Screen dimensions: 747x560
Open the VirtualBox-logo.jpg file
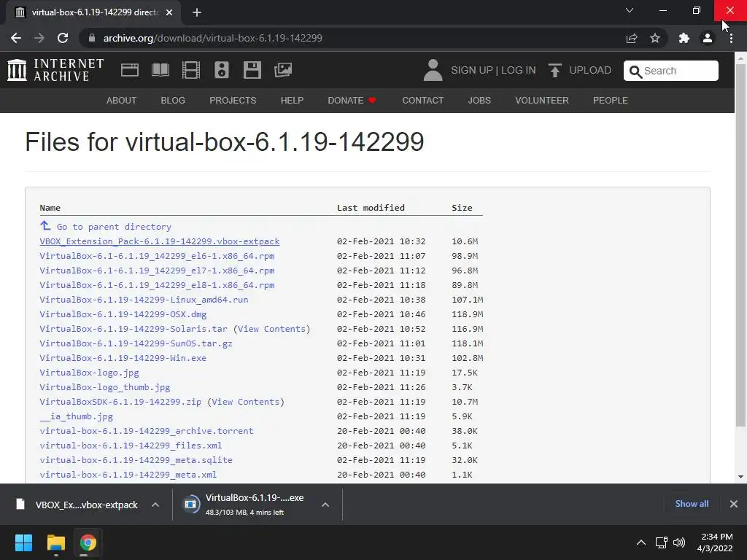tap(89, 373)
